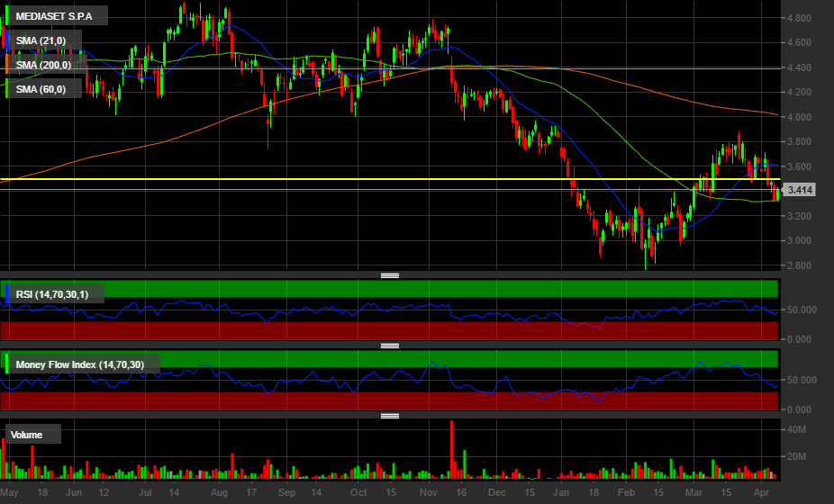The image size is (834, 504).
Task: Click the Mar label on the date axis
Action: (x=693, y=492)
